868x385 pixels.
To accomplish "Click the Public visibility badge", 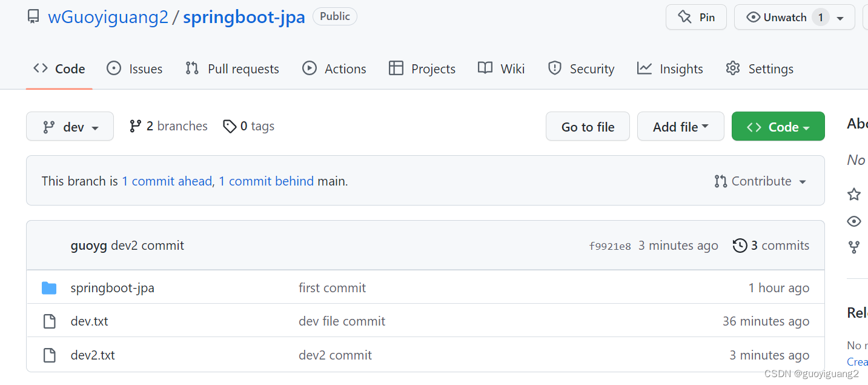I will coord(335,16).
